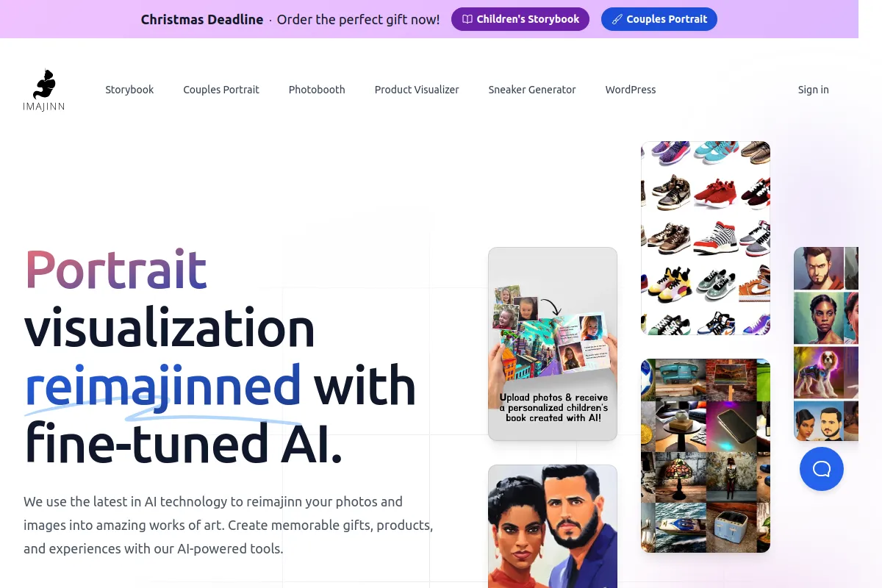
Task: Open the chat support bubble
Action: tap(822, 469)
